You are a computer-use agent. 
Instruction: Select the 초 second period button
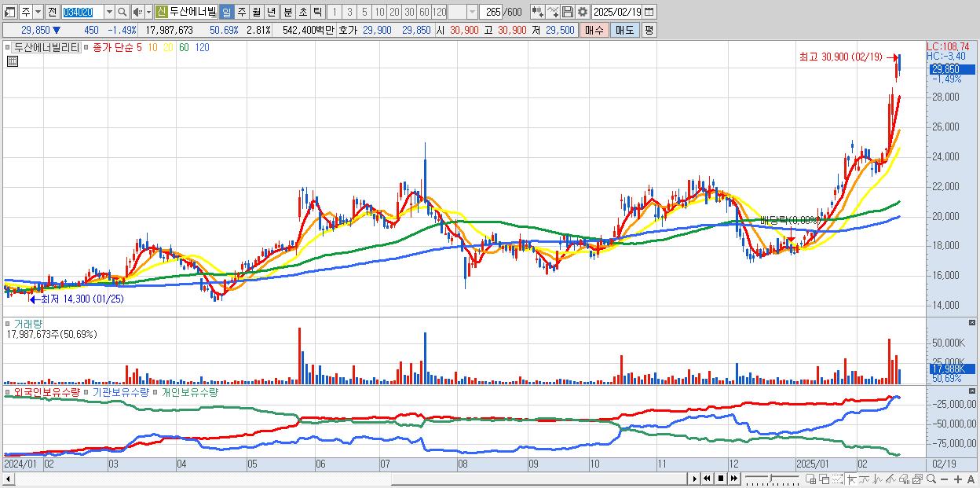[x=302, y=13]
